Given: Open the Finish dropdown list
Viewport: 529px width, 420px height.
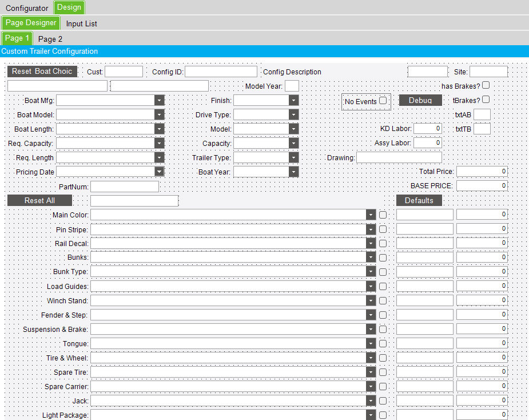Looking at the screenshot, I should tap(293, 100).
